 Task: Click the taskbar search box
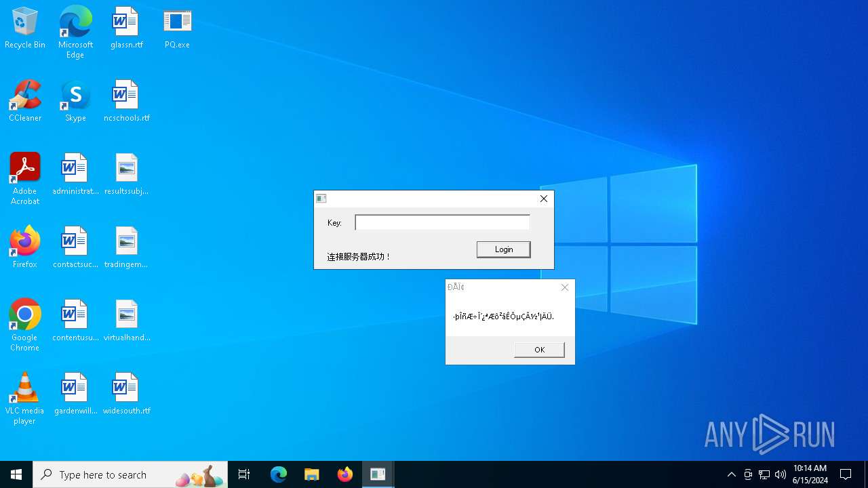[130, 474]
